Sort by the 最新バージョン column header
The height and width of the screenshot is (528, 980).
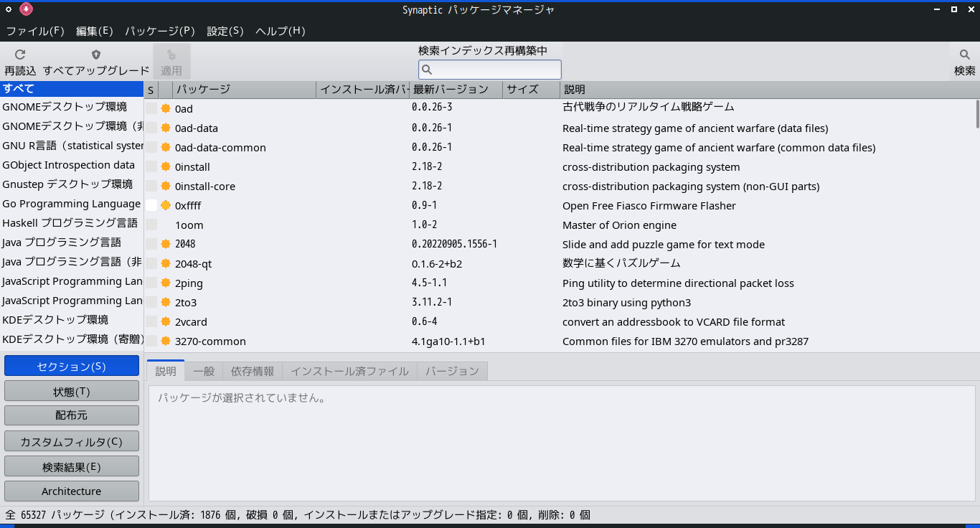click(x=456, y=90)
